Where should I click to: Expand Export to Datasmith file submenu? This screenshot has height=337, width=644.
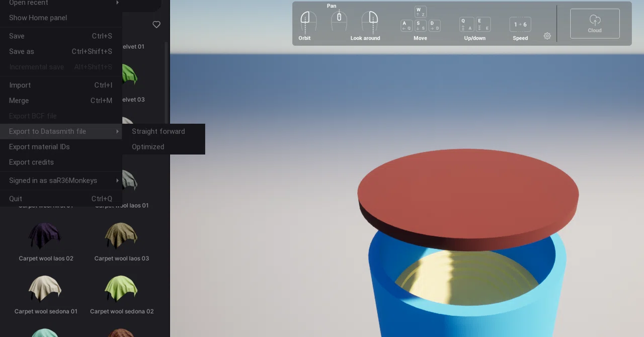click(x=61, y=131)
